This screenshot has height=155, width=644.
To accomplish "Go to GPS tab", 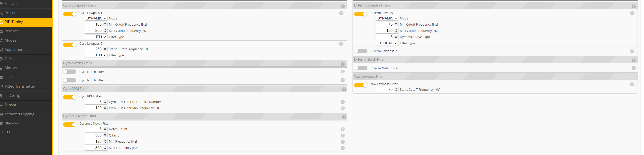I will coord(26,59).
